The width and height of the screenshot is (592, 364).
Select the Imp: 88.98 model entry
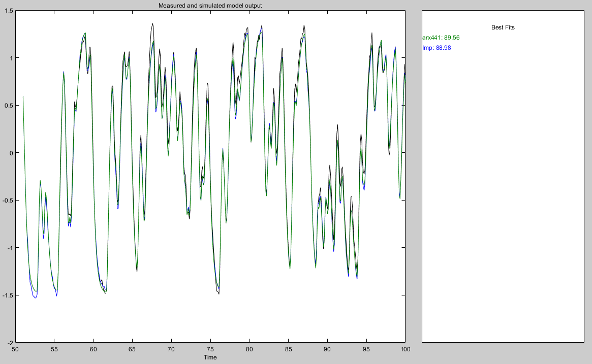437,48
